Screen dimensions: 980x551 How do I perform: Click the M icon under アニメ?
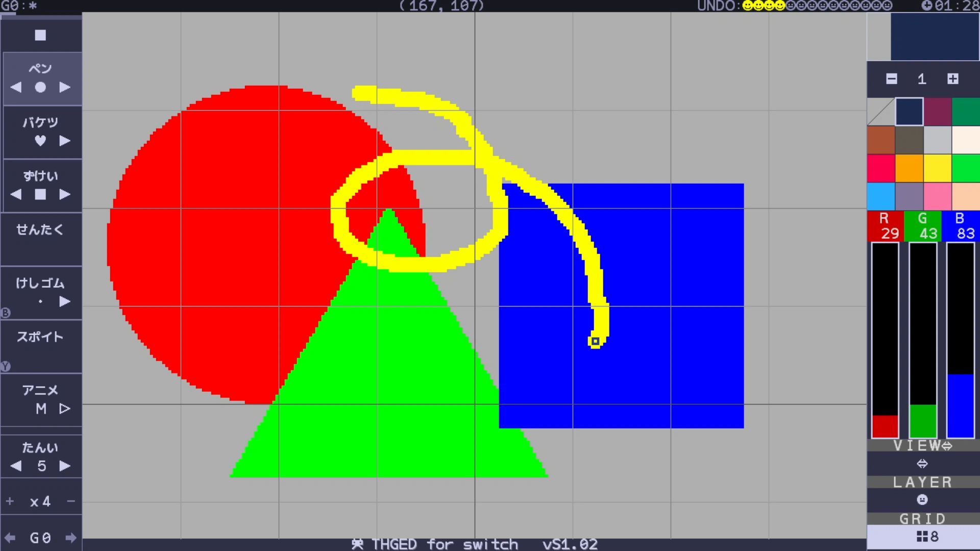click(x=41, y=409)
